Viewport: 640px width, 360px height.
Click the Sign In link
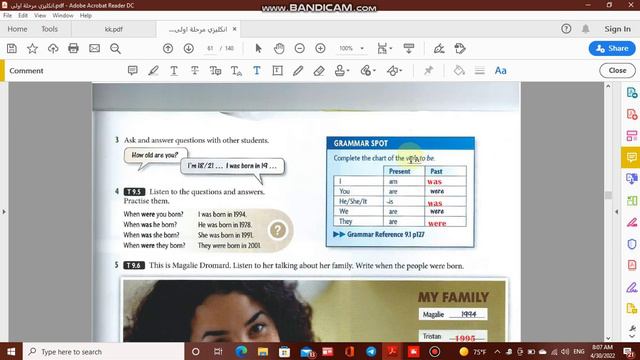[618, 29]
